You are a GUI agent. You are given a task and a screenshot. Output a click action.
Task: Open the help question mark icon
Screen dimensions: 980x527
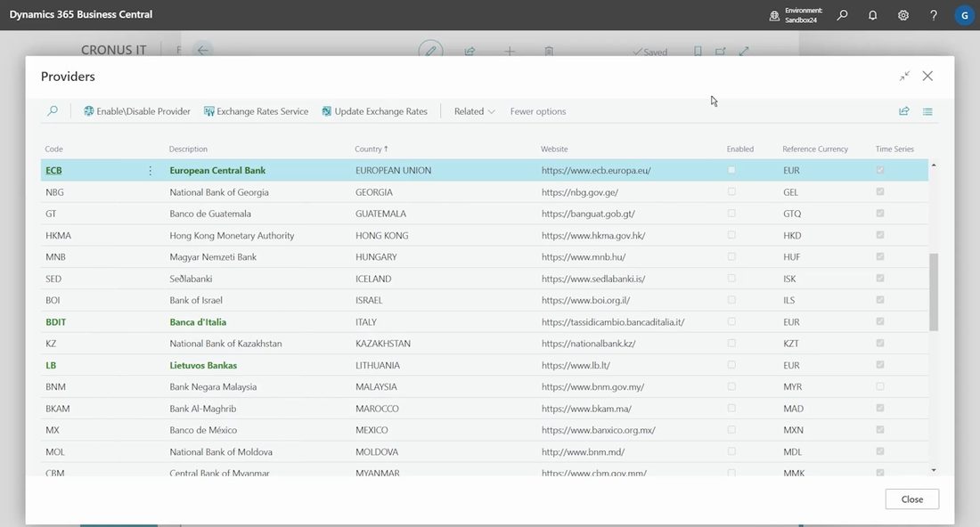click(933, 15)
